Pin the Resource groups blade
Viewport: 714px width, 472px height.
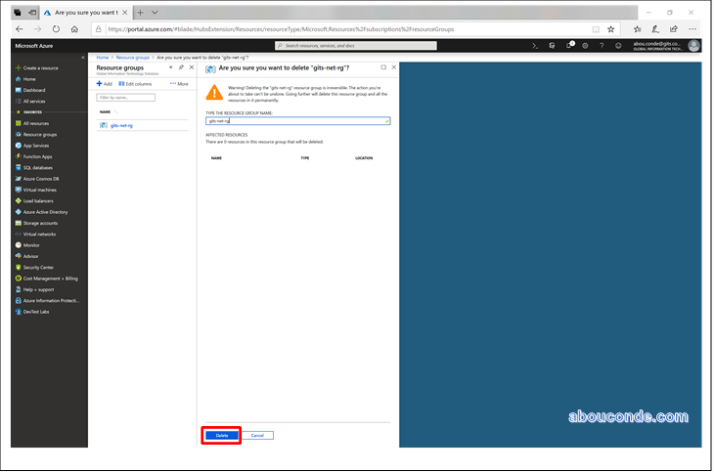point(181,67)
